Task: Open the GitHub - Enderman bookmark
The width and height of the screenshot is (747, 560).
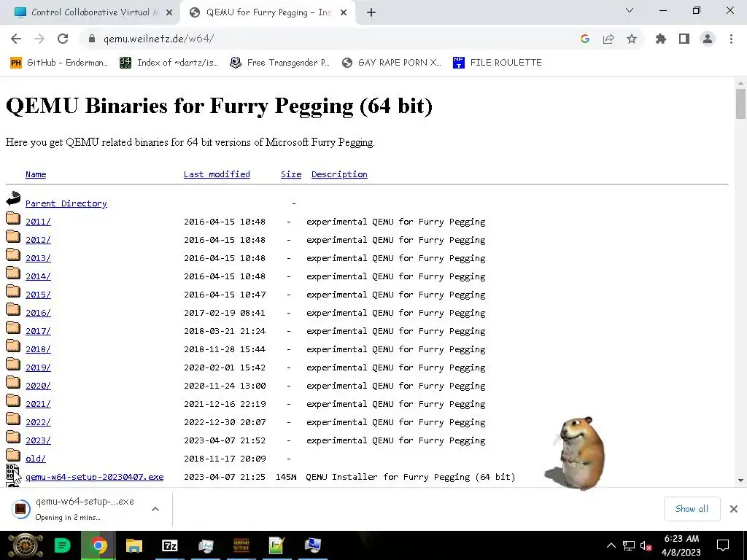Action: tap(59, 63)
